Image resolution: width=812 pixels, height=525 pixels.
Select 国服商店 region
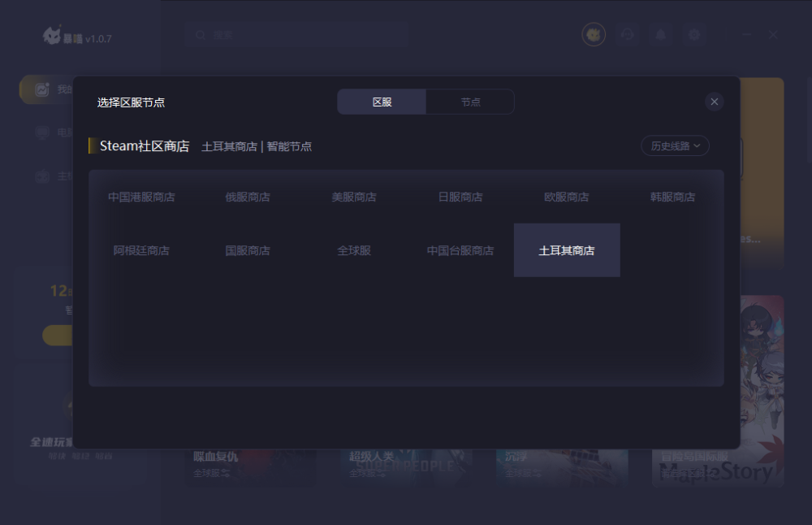pyautogui.click(x=248, y=250)
